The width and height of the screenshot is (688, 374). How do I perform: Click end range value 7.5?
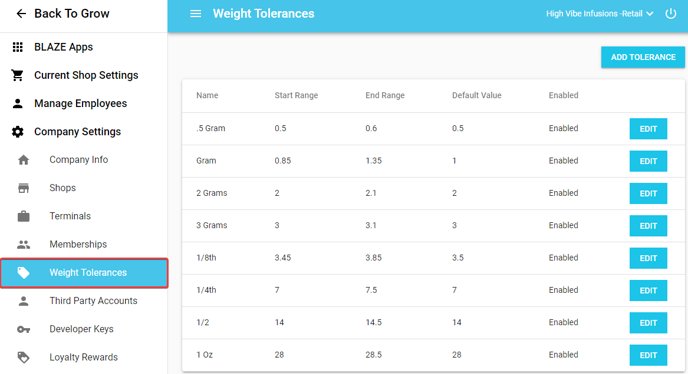pyautogui.click(x=371, y=290)
